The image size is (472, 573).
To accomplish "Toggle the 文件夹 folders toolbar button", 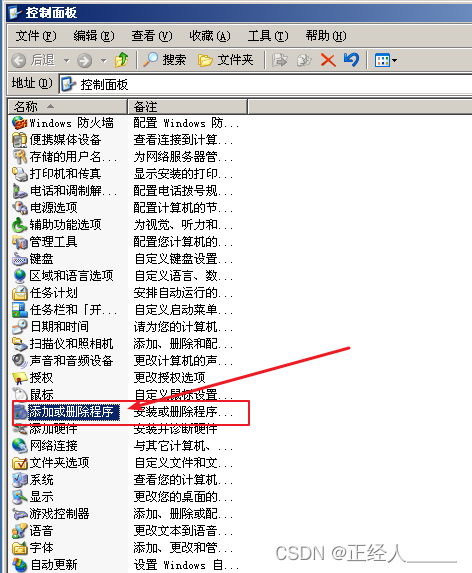I will [226, 60].
